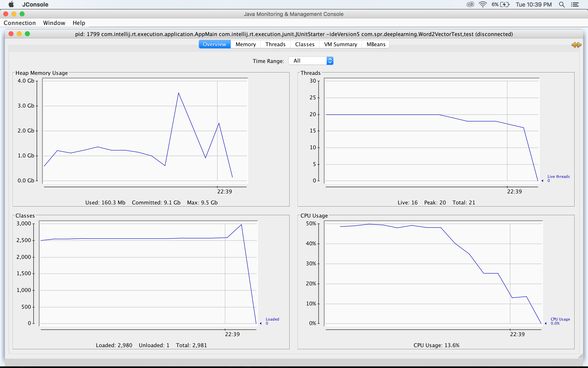
Task: Open the Connection menu
Action: (x=20, y=23)
